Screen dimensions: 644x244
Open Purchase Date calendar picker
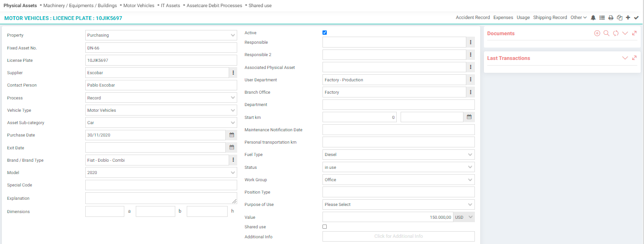232,135
